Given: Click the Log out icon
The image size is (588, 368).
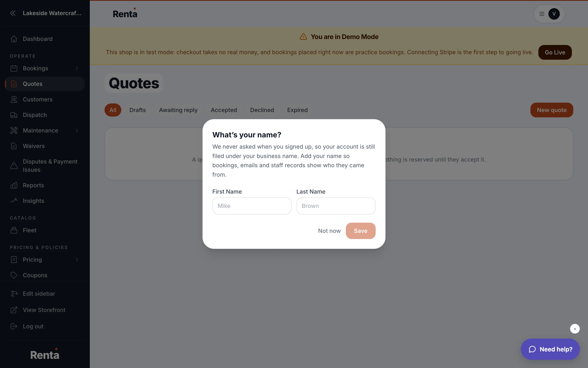Looking at the screenshot, I should 14,326.
